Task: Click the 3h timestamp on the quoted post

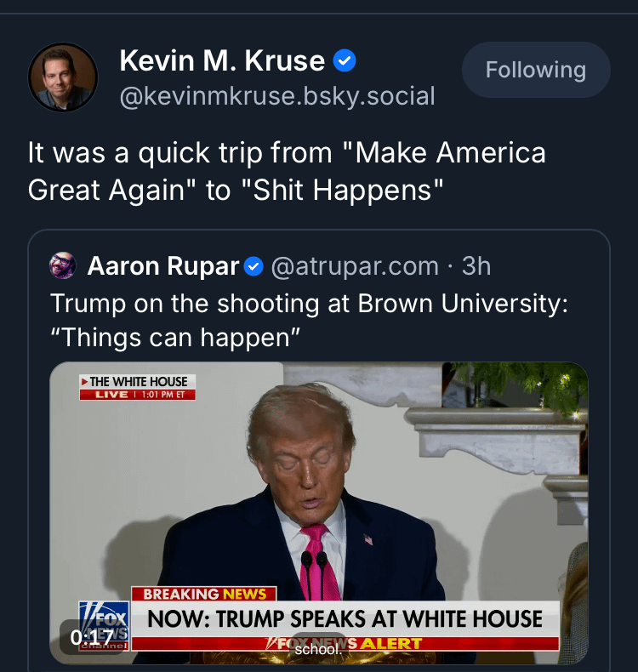Action: (476, 267)
